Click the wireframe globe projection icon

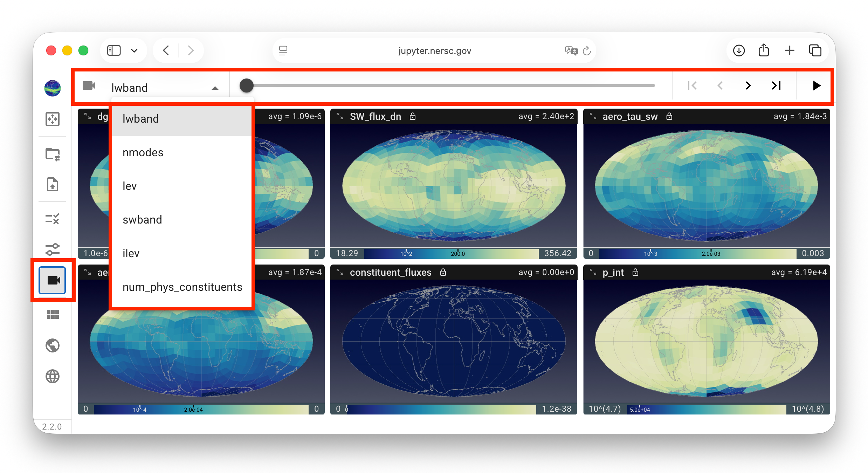[53, 376]
